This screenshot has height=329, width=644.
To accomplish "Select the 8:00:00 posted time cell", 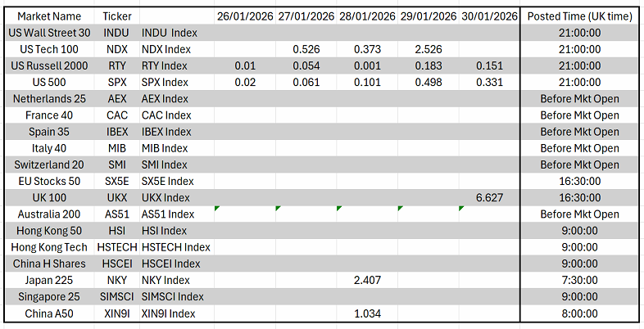I will point(579,313).
